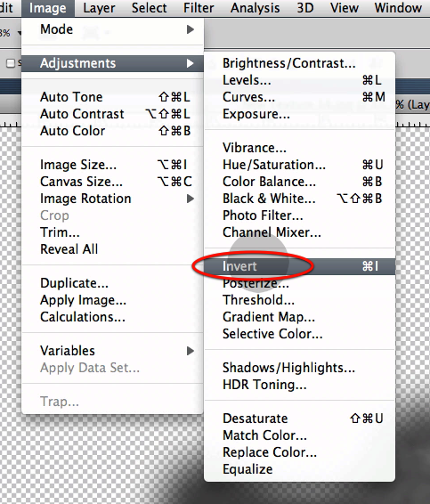Click Desaturate in the submenu
Image resolution: width=430 pixels, height=504 pixels.
pos(299,419)
